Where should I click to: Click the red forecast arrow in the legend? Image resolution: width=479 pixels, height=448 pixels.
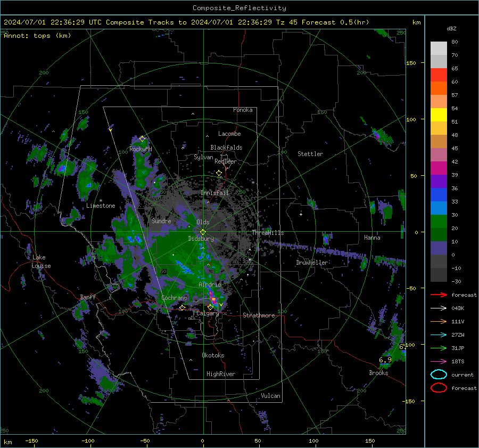pos(439,295)
